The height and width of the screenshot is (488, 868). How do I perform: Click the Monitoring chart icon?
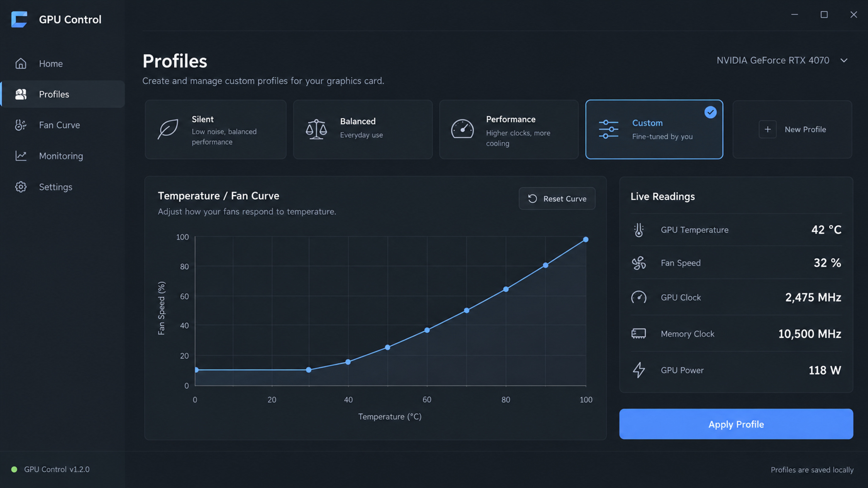click(21, 156)
